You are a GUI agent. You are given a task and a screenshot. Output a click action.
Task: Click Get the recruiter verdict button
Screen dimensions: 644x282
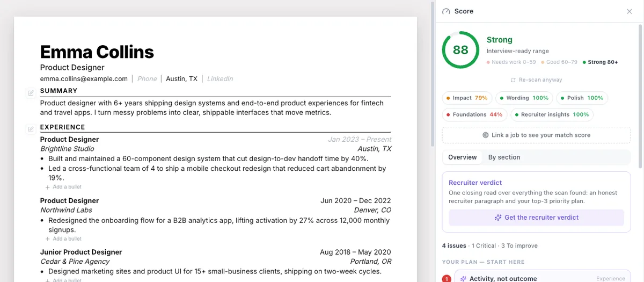click(536, 218)
